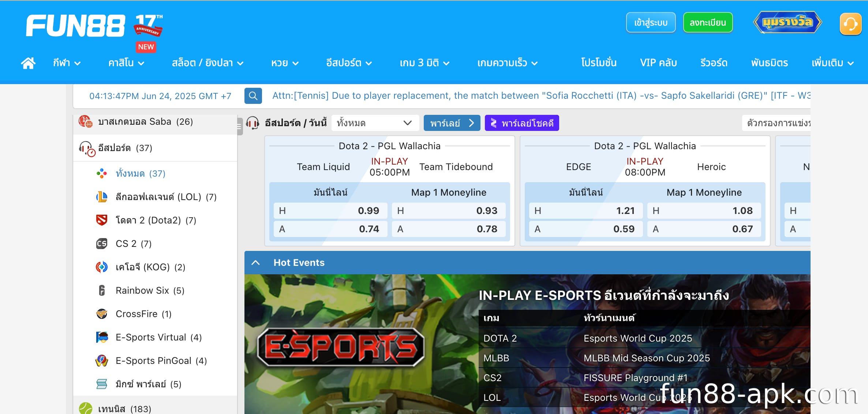868x414 pixels.
Task: Open the 17th anniversary badge
Action: point(149,25)
